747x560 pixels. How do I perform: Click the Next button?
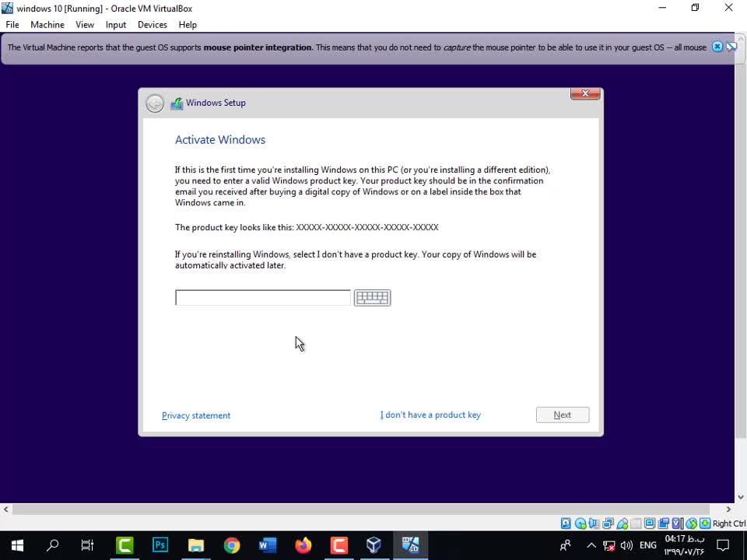562,415
